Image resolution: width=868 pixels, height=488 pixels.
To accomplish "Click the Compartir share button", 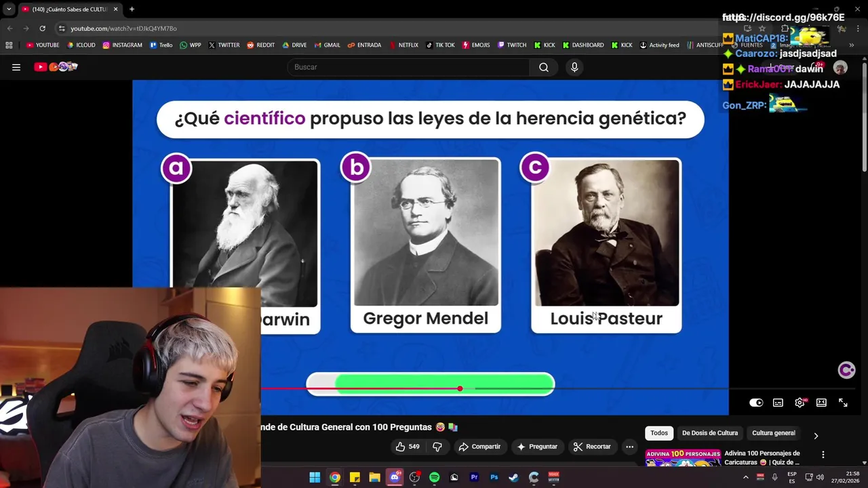I will click(x=479, y=447).
